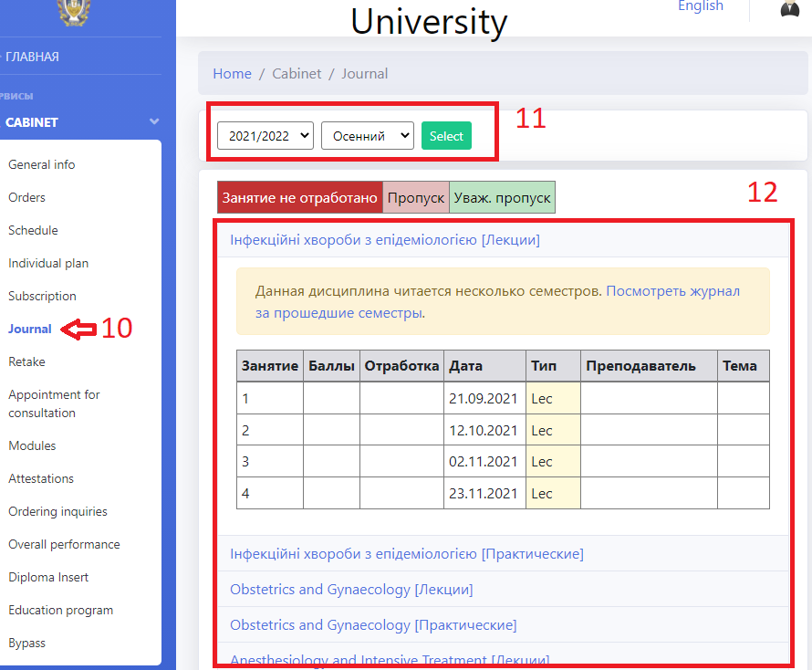Click the ГЛАВНАЯ sidebar item
The height and width of the screenshot is (670, 812).
point(32,57)
